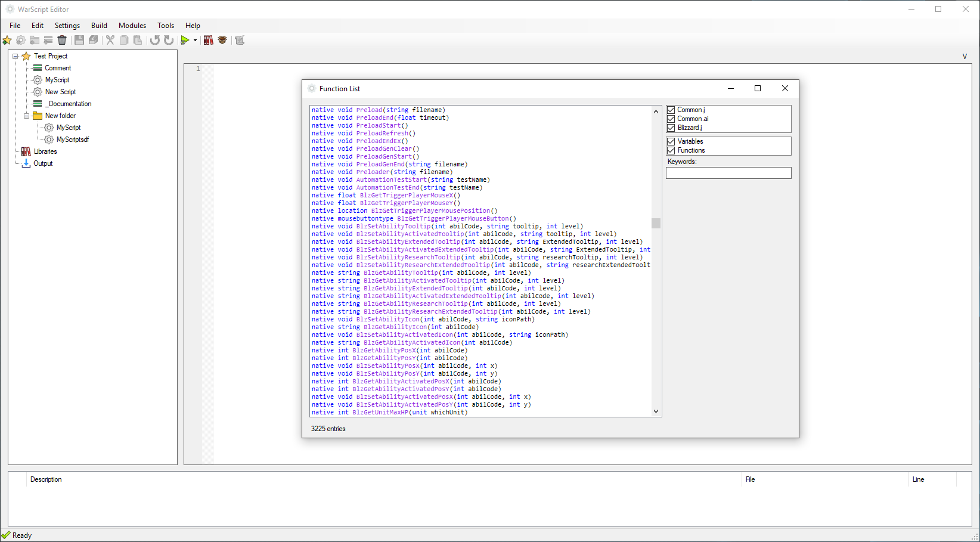Select the PreloadRefresh function line
The width and height of the screenshot is (980, 542).
[x=364, y=133]
